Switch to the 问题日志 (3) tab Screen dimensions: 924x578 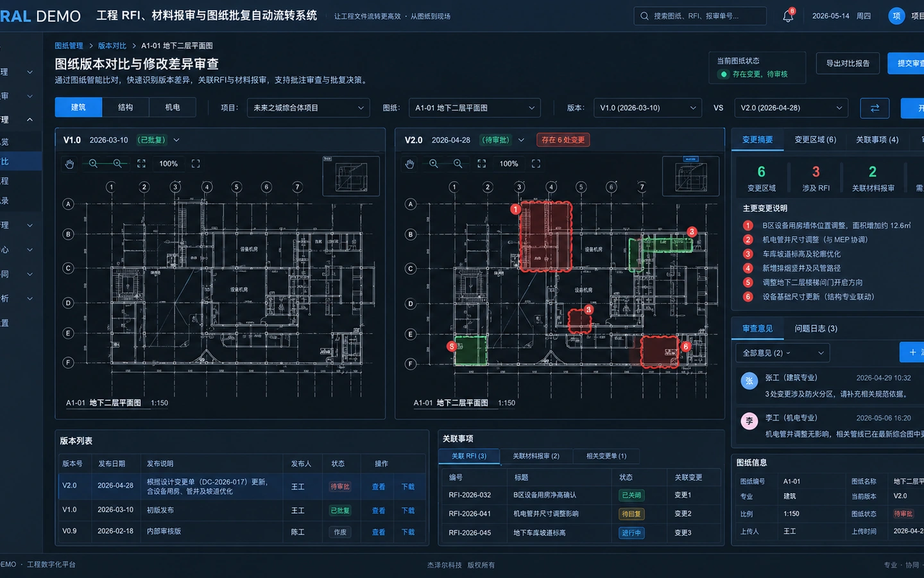coord(816,329)
